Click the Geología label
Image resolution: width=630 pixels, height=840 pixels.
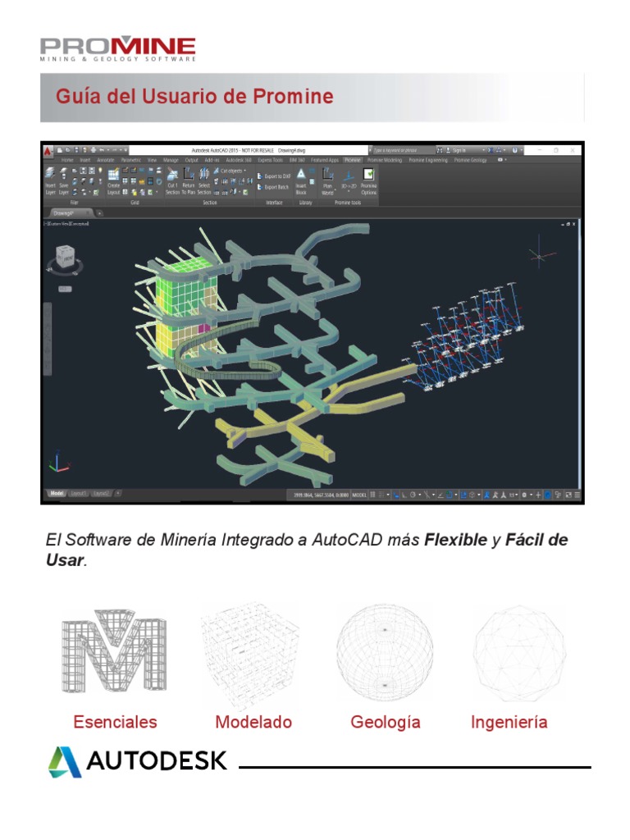pos(386,723)
